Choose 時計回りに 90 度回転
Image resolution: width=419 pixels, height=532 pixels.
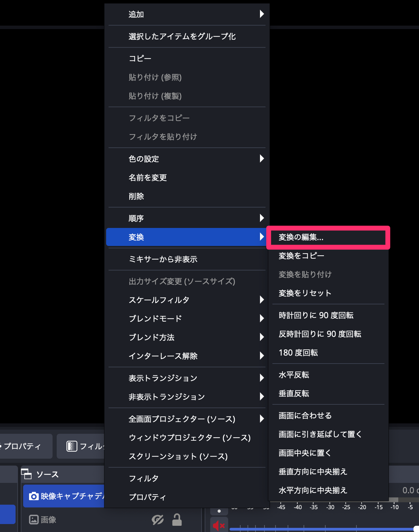click(x=328, y=315)
